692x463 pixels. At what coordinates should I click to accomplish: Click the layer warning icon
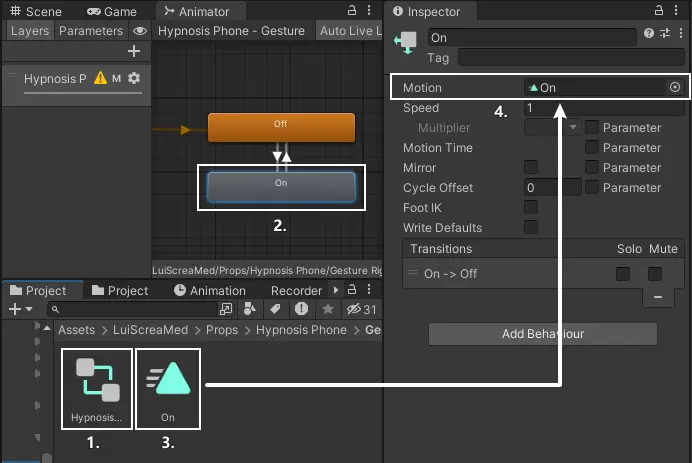(101, 79)
